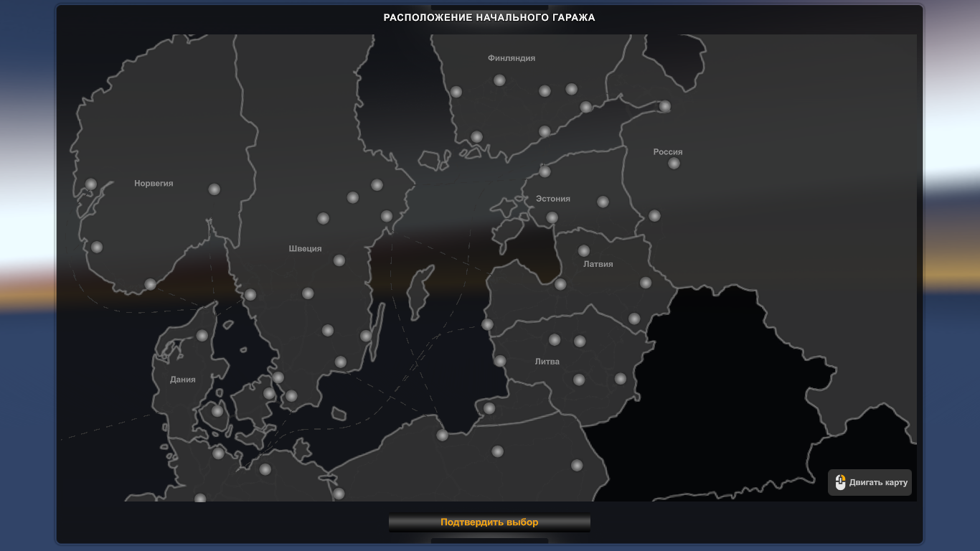This screenshot has height=551, width=980.
Task: Pick city marker immediately left of Литва label
Action: tap(500, 361)
